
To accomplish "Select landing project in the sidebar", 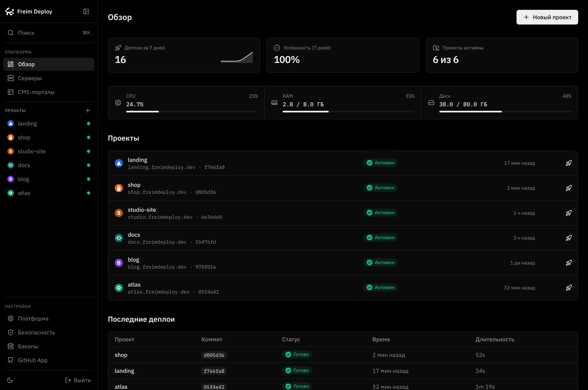I will [49, 123].
